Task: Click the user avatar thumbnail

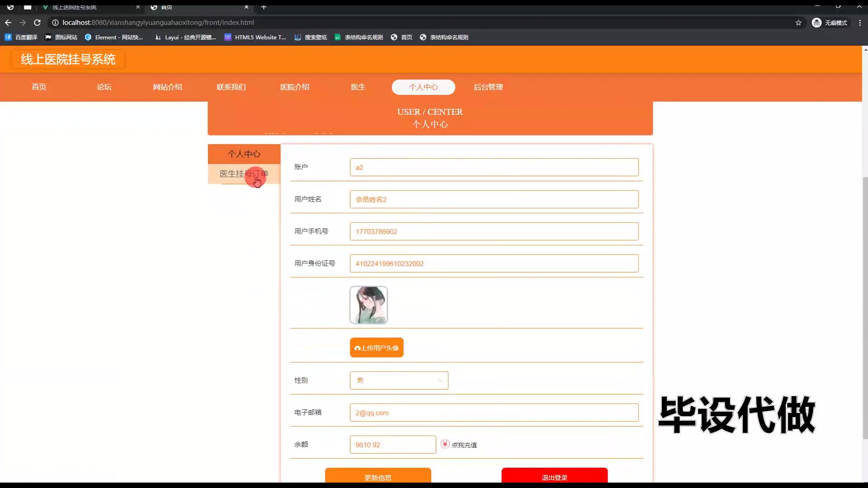Action: (x=368, y=305)
